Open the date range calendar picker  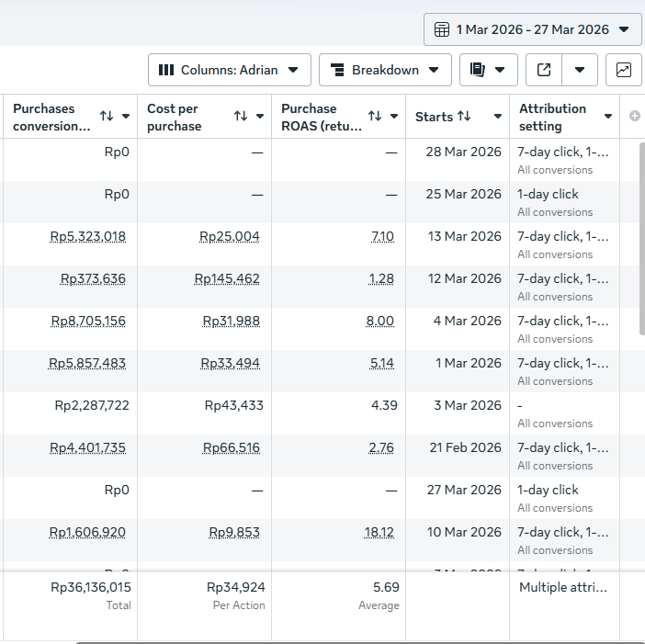coord(532,29)
